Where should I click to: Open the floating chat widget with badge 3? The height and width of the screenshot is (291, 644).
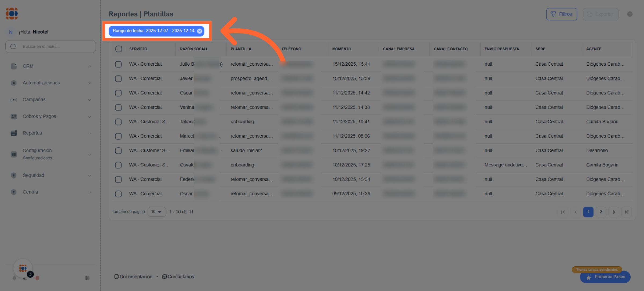(23, 268)
